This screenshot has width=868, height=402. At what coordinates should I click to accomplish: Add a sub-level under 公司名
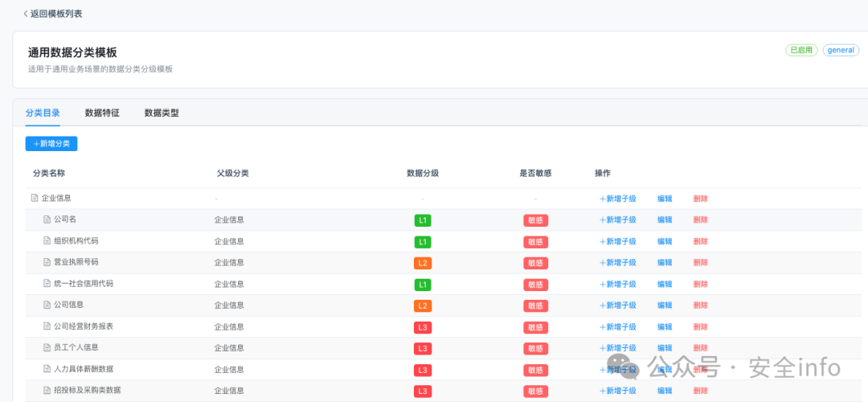coord(618,219)
